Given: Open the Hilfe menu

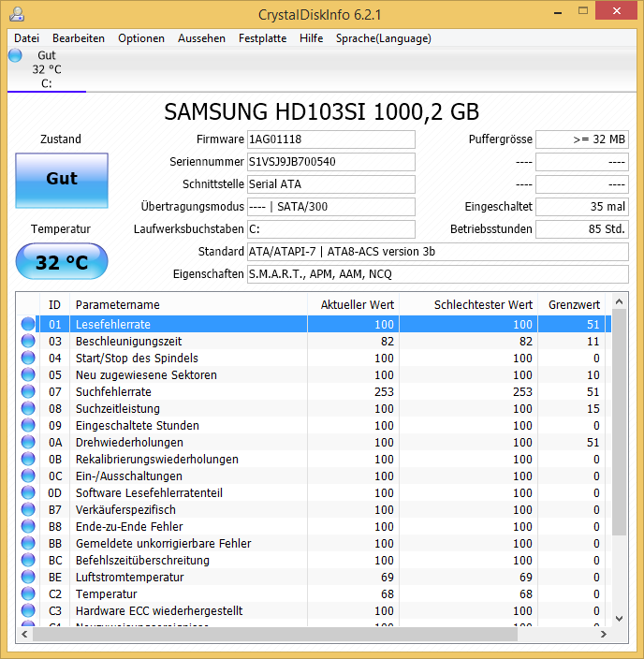Looking at the screenshot, I should pos(311,38).
